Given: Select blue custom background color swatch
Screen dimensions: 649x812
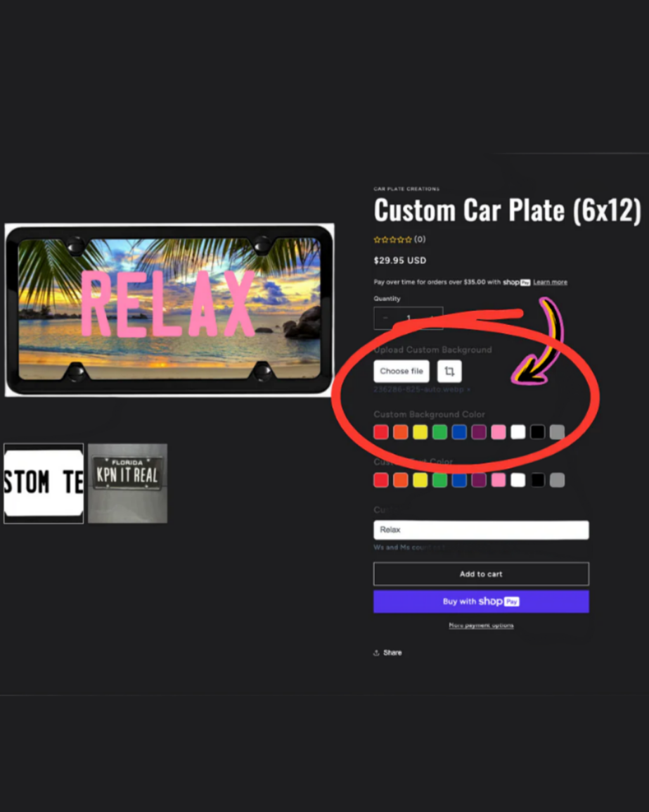Looking at the screenshot, I should pos(459,432).
